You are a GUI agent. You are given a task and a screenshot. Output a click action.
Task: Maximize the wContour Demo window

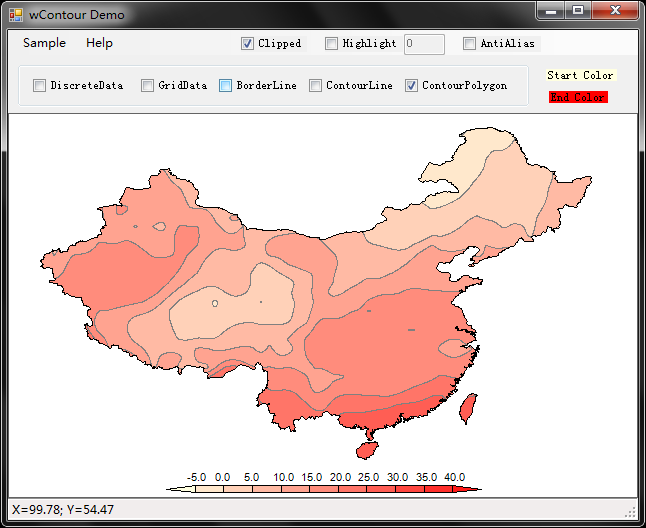[577, 10]
